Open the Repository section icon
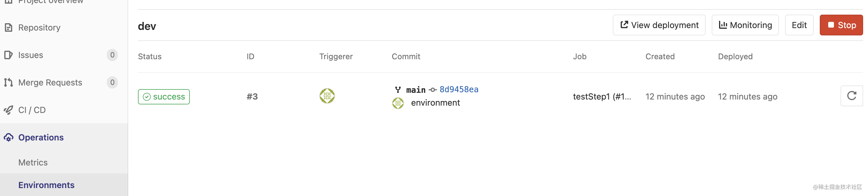The width and height of the screenshot is (868, 196). click(x=9, y=27)
